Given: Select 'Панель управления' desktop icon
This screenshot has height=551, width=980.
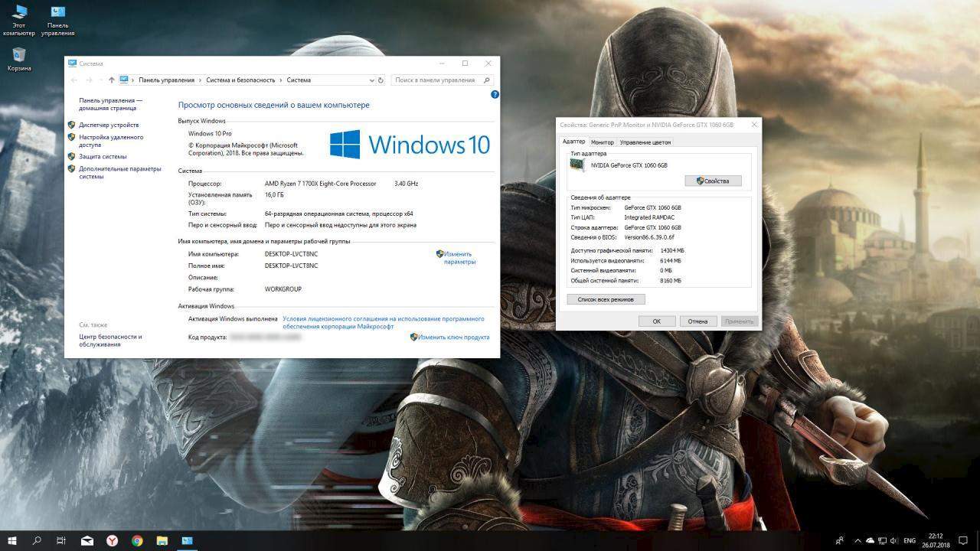Looking at the screenshot, I should click(x=57, y=20).
